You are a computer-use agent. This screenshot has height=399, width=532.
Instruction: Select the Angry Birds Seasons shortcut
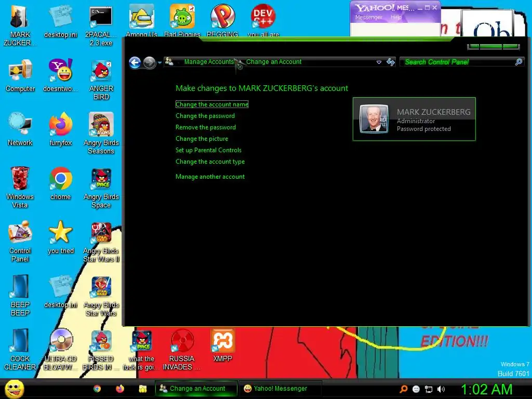[101, 134]
